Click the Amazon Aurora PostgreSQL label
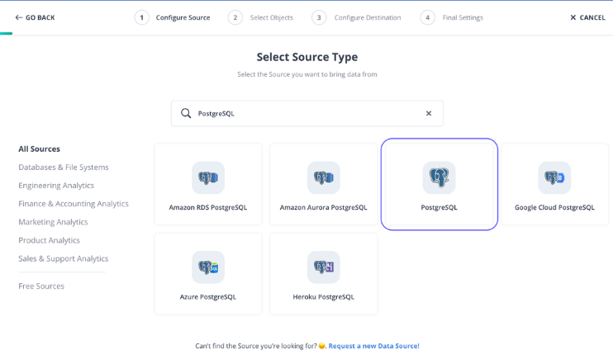This screenshot has width=613, height=364. tap(323, 207)
